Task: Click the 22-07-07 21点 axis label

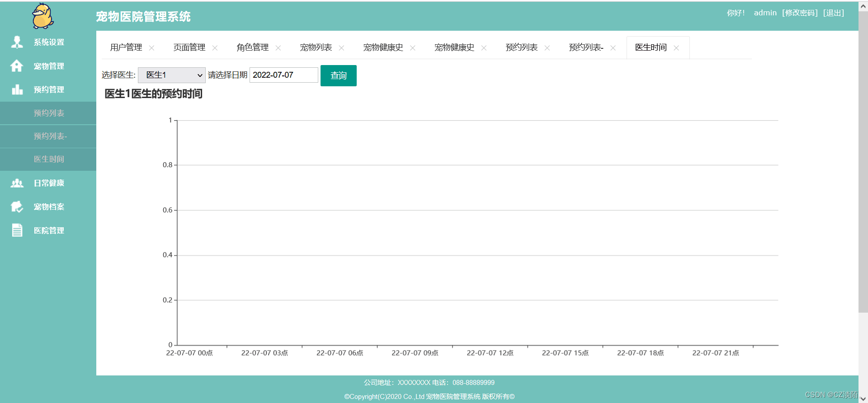Action: click(x=716, y=353)
